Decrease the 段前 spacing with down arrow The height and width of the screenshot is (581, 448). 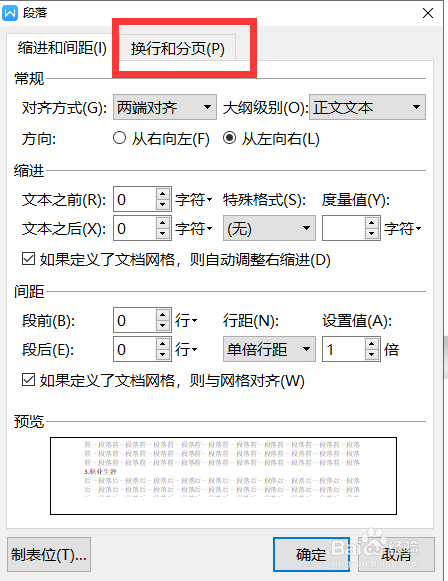(163, 326)
